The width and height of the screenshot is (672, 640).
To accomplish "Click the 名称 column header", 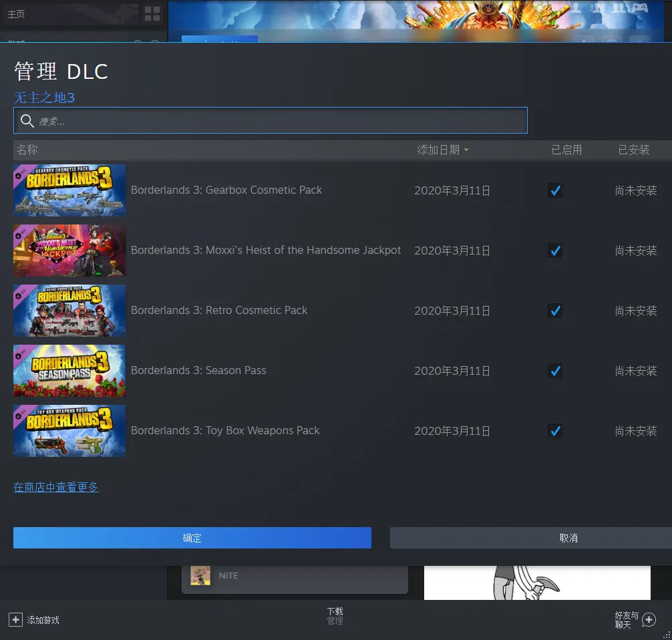I will coord(27,150).
